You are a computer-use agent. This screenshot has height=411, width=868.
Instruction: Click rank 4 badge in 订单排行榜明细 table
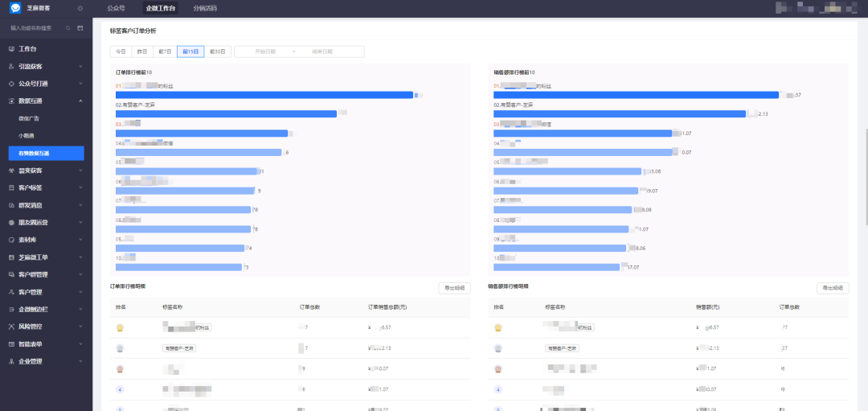coord(120,389)
